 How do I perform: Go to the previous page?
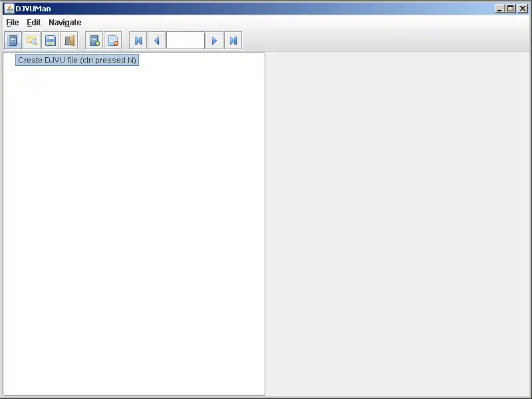click(157, 41)
